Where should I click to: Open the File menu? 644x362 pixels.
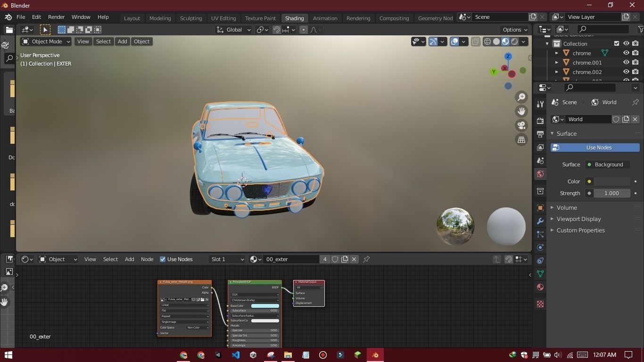tap(21, 17)
